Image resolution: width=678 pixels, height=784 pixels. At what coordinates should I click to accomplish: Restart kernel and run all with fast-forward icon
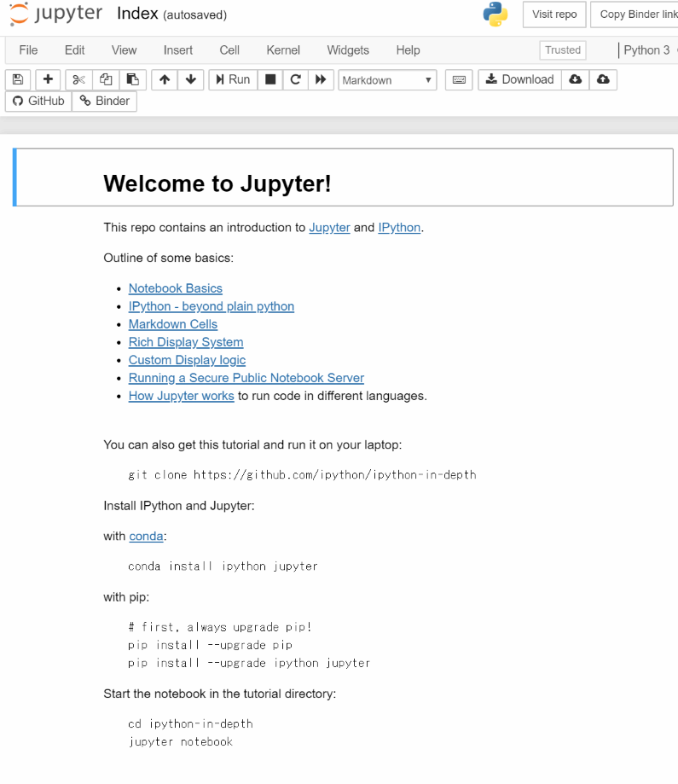[x=321, y=79]
